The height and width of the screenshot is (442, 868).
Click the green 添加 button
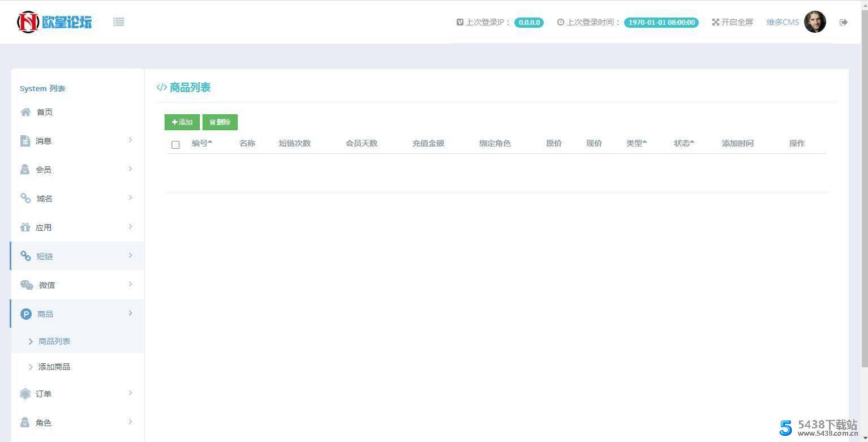click(182, 122)
